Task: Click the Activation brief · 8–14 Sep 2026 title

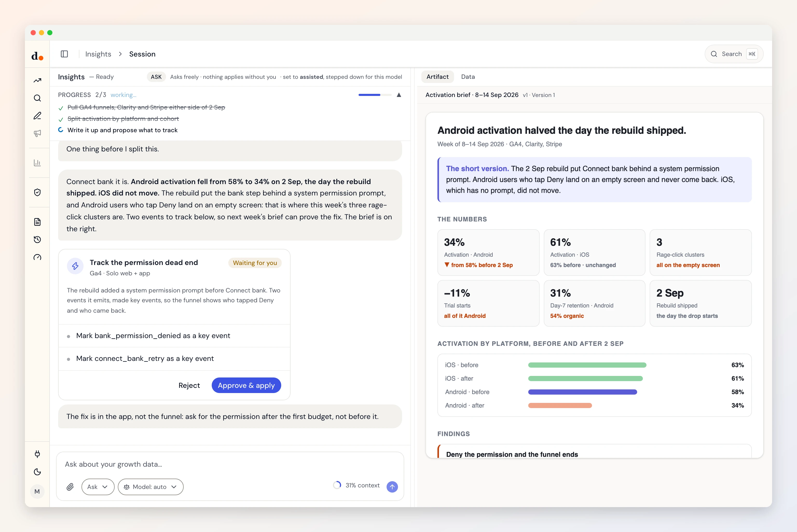Action: click(472, 95)
